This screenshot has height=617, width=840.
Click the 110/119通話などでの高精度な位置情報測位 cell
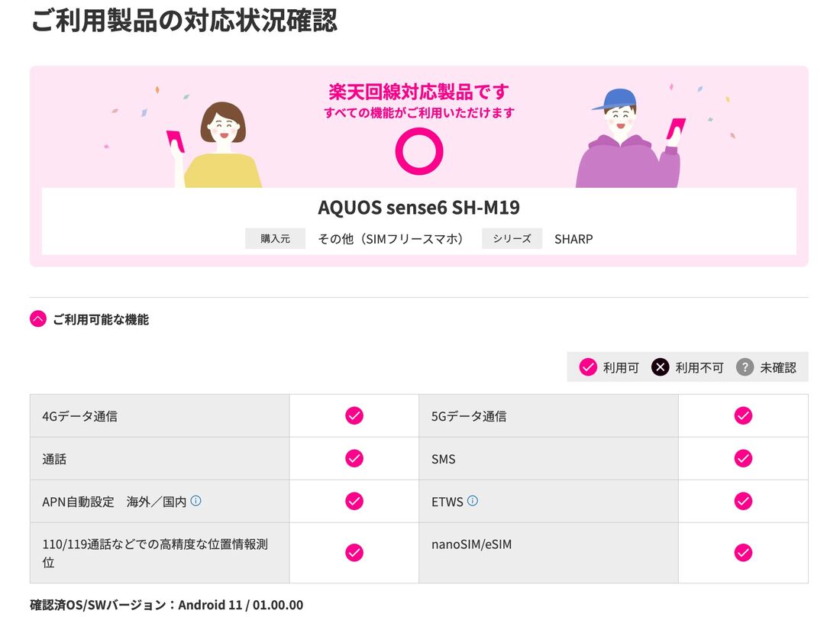(x=160, y=553)
